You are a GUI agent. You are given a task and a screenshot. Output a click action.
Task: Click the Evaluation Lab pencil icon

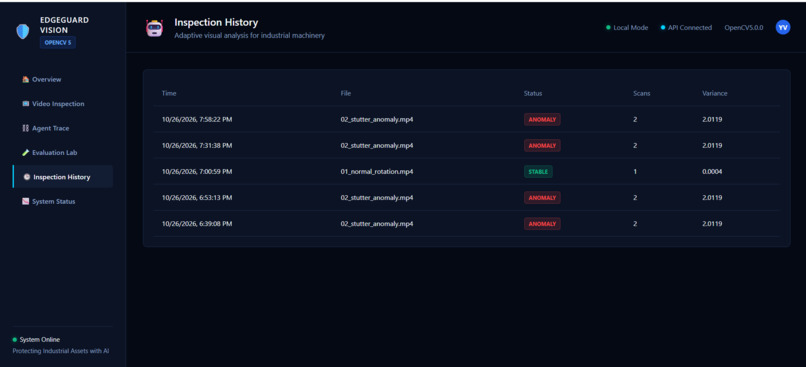(26, 153)
